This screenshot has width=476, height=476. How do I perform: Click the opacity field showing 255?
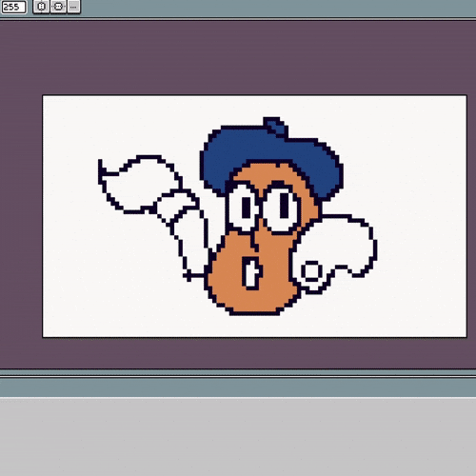13,7
